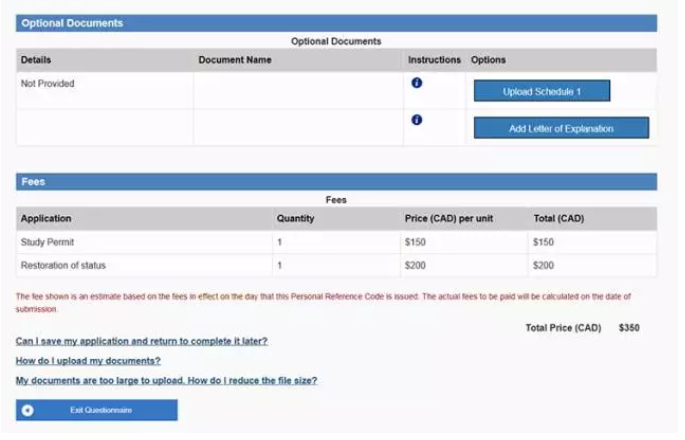
Task: Select the Optional Documents section header bar
Action: pos(336,22)
